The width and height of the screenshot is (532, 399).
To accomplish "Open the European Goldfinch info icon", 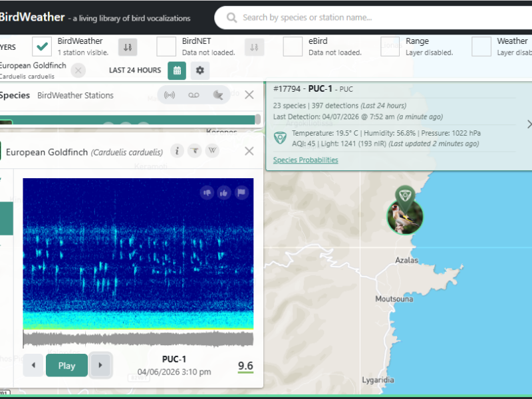I will tap(177, 151).
